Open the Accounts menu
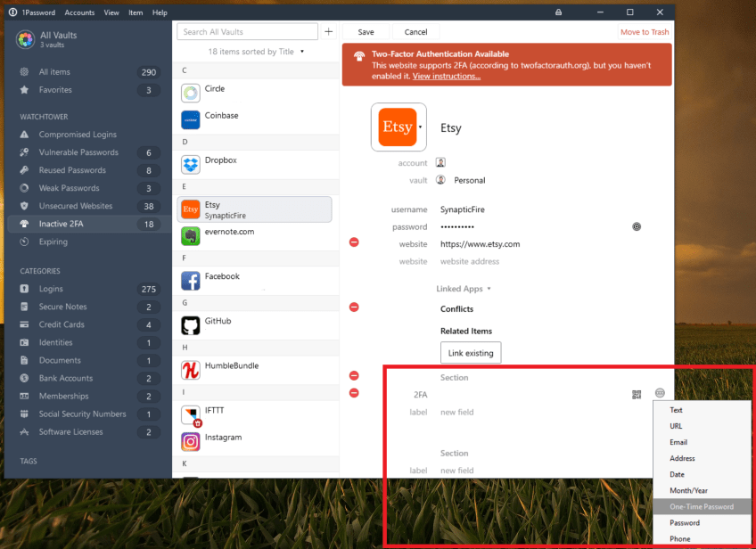 (79, 12)
